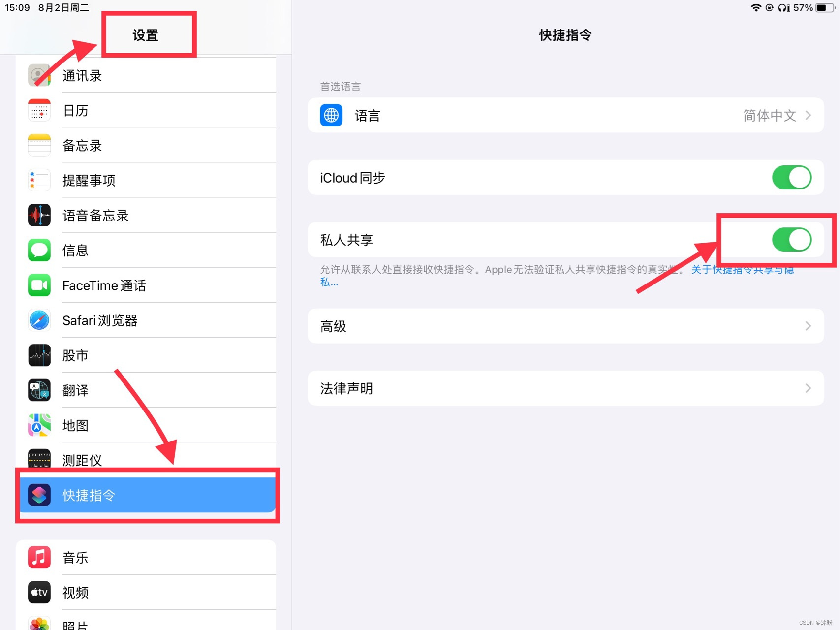The width and height of the screenshot is (840, 630).
Task: Tap the Safari compass icon
Action: 39,320
